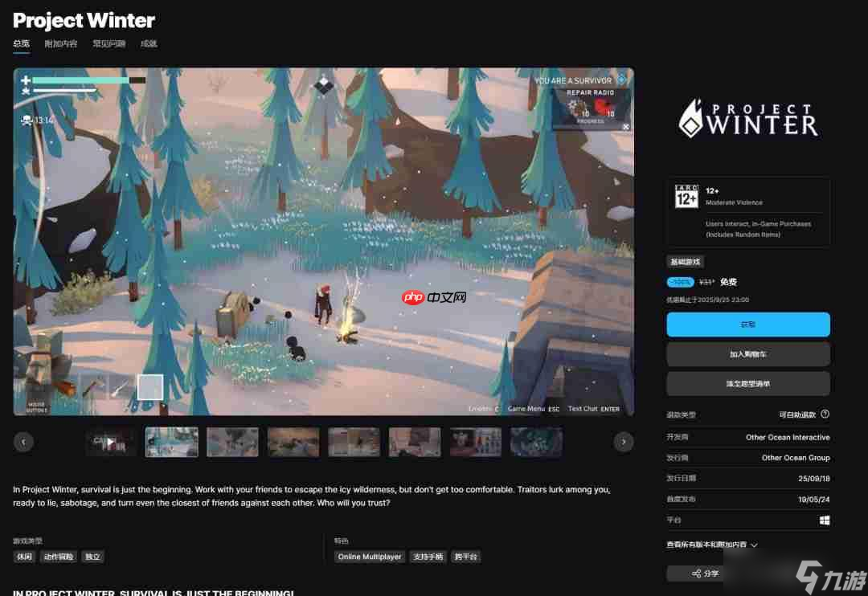The width and height of the screenshot is (868, 596).
Task: Click the initial release date 19/05/24
Action: click(x=813, y=500)
